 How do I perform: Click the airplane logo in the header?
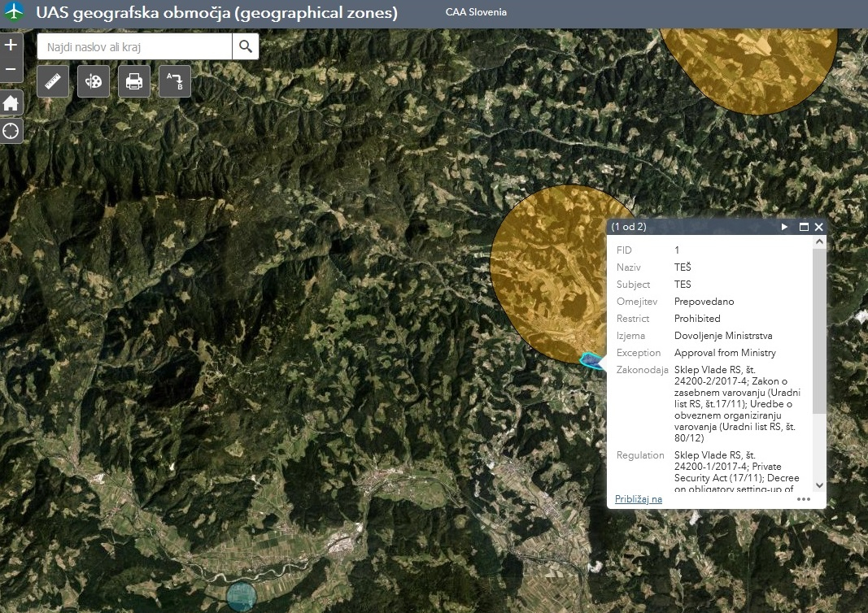click(15, 13)
